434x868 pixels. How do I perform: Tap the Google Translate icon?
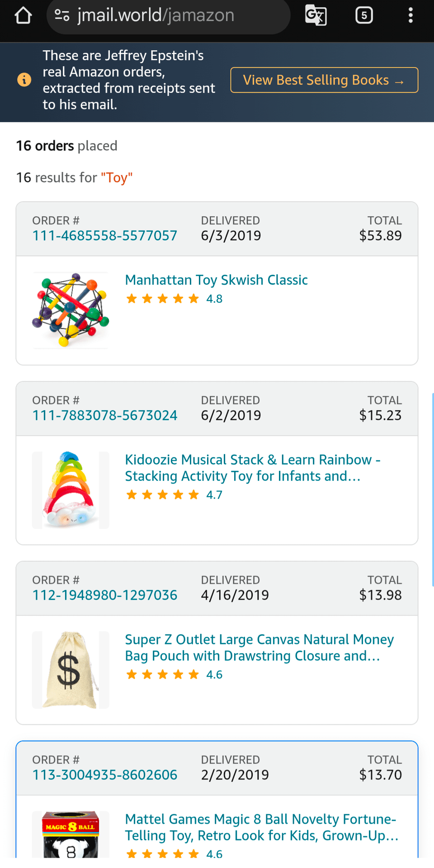pos(316,15)
